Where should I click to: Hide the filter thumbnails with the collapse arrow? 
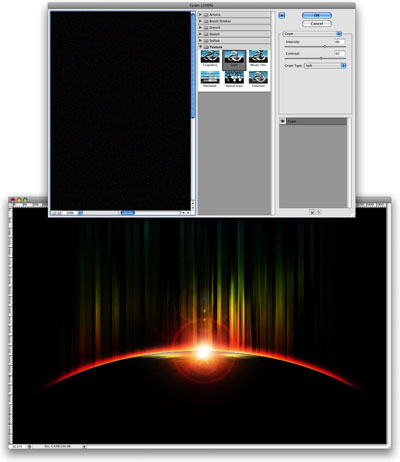(x=282, y=15)
